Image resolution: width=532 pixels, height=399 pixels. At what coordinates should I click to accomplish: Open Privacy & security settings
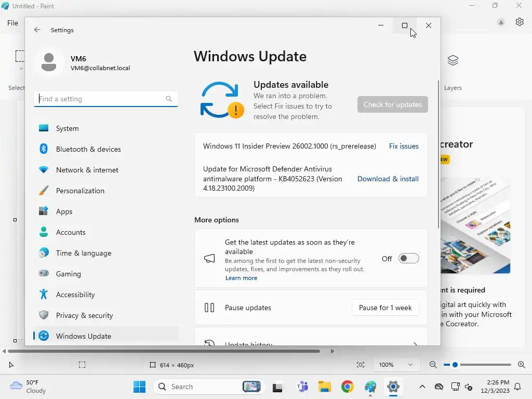point(106,315)
